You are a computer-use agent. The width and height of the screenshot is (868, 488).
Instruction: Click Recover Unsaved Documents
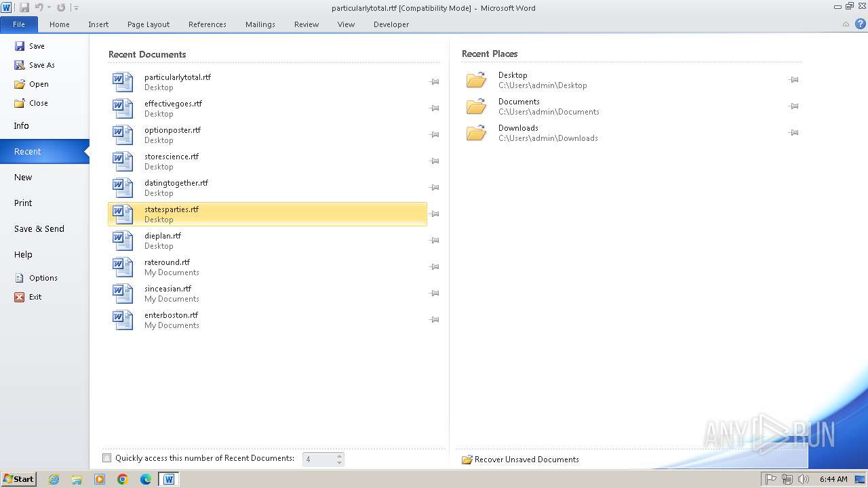520,460
